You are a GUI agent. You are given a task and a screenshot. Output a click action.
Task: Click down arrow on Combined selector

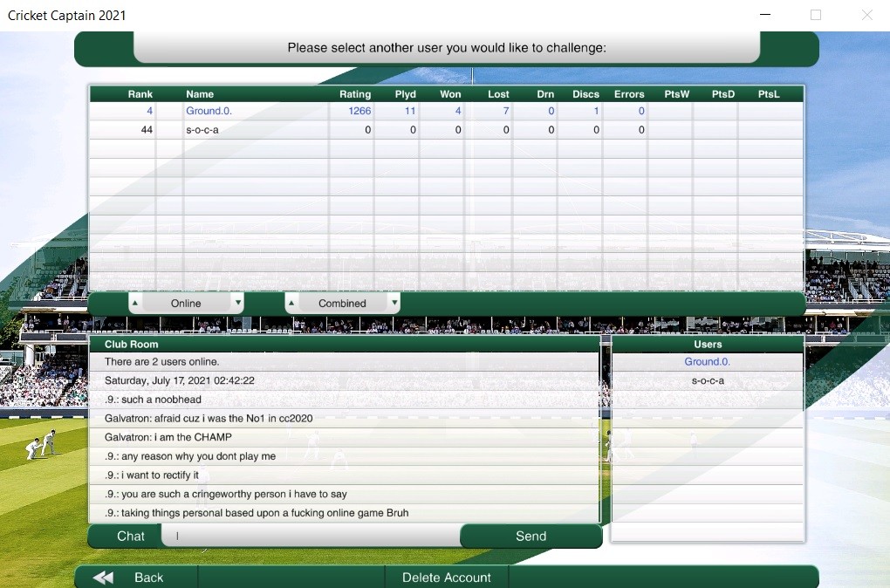[394, 303]
